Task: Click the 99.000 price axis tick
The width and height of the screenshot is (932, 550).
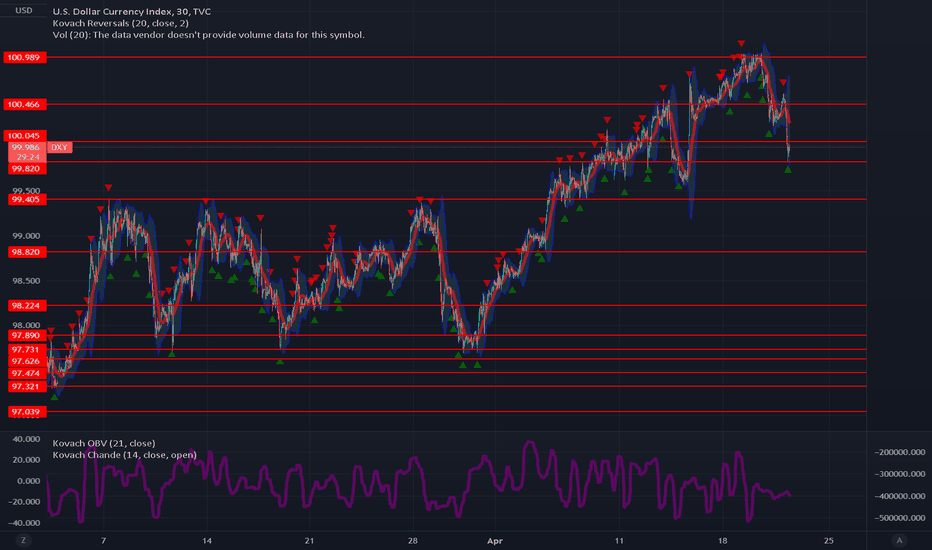Action: point(26,236)
